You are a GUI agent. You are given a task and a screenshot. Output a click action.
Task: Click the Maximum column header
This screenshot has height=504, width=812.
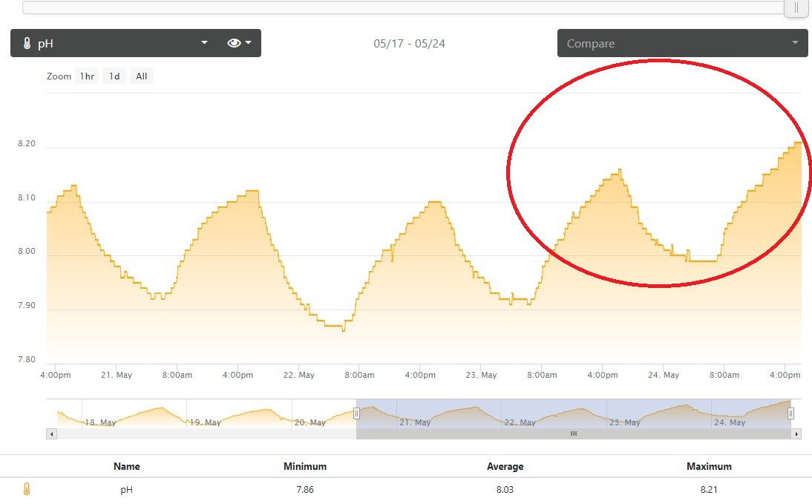coord(709,466)
